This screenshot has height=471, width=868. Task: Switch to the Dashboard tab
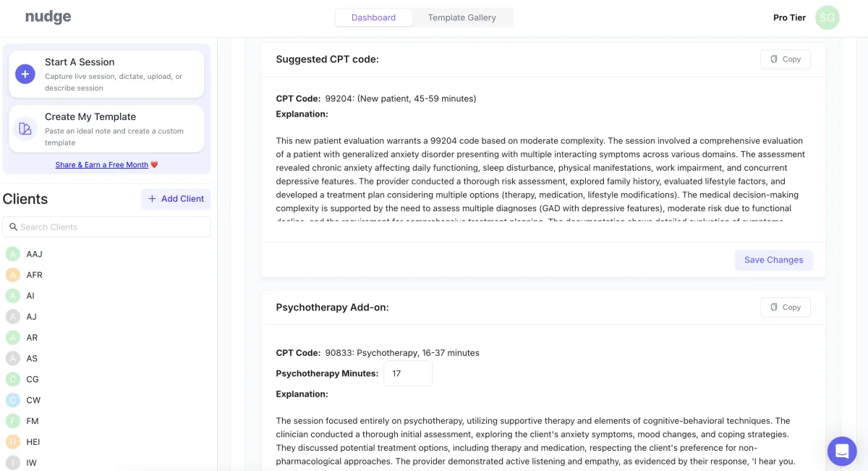tap(373, 18)
